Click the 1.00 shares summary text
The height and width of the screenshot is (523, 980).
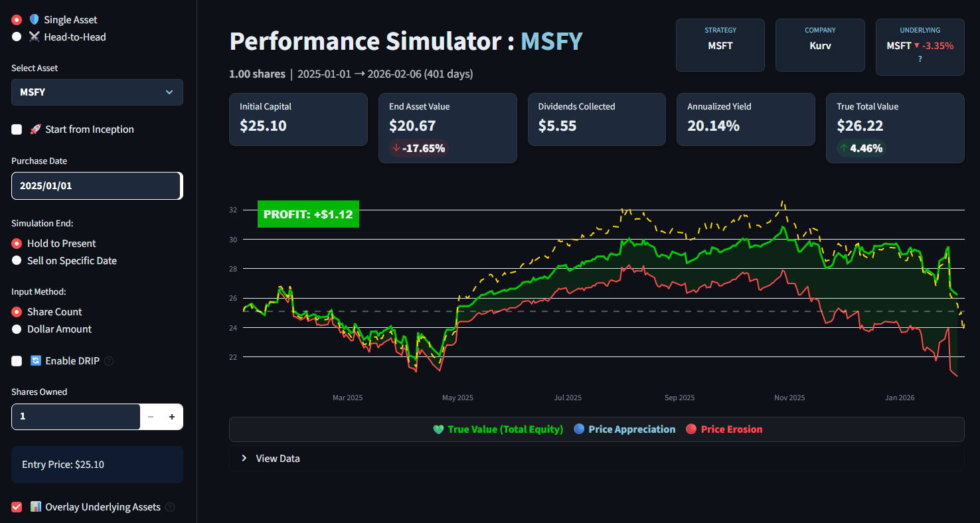point(257,74)
